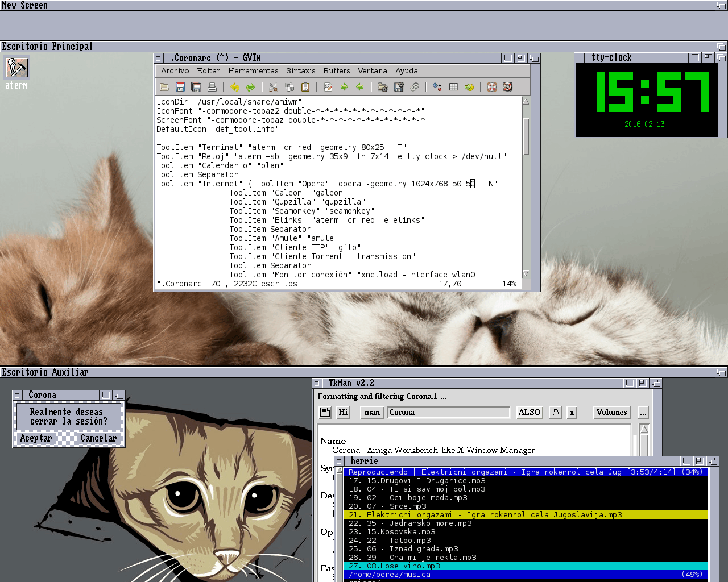
Task: Select highlighted track "21. Elektricni orgazami" in herrie
Action: click(x=526, y=515)
